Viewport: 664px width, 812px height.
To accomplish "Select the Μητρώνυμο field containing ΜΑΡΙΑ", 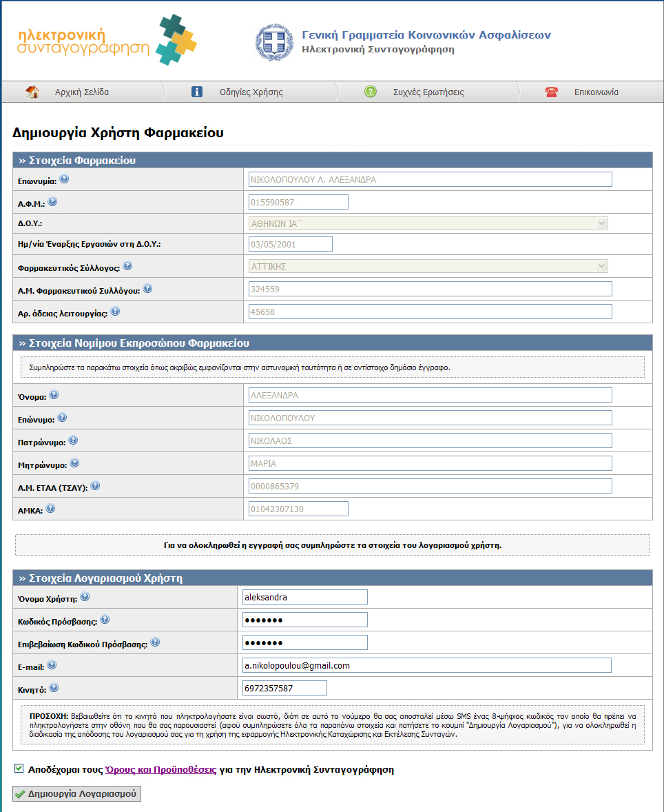I will pyautogui.click(x=430, y=463).
